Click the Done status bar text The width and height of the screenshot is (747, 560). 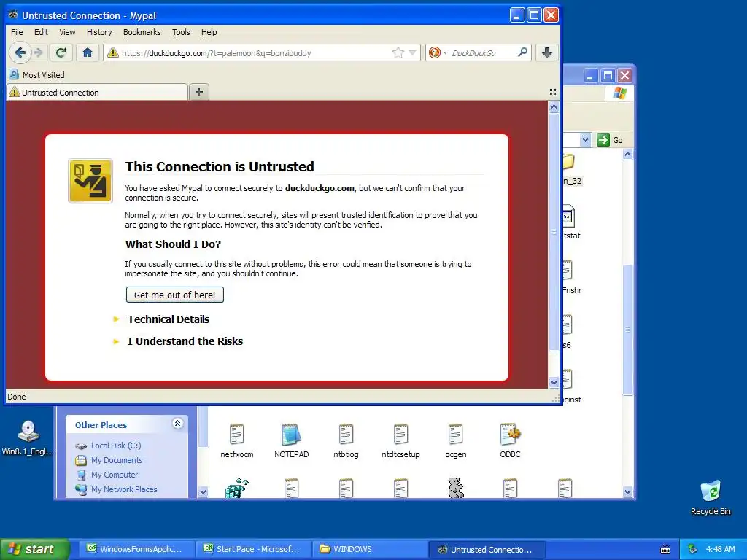click(x=16, y=397)
